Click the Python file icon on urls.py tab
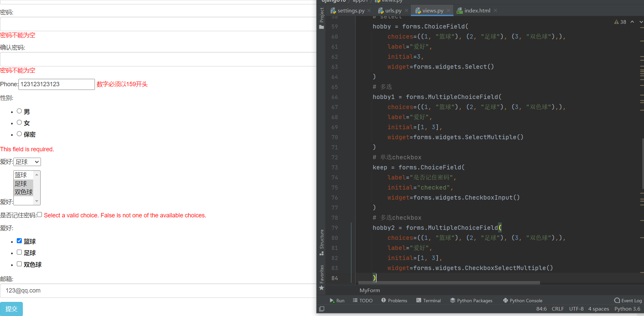The width and height of the screenshot is (644, 316). 381,11
